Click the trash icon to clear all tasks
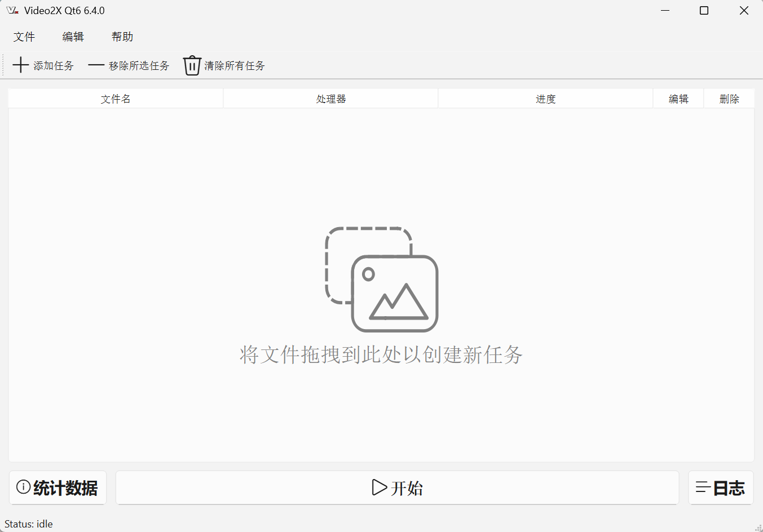The width and height of the screenshot is (763, 532). (192, 65)
